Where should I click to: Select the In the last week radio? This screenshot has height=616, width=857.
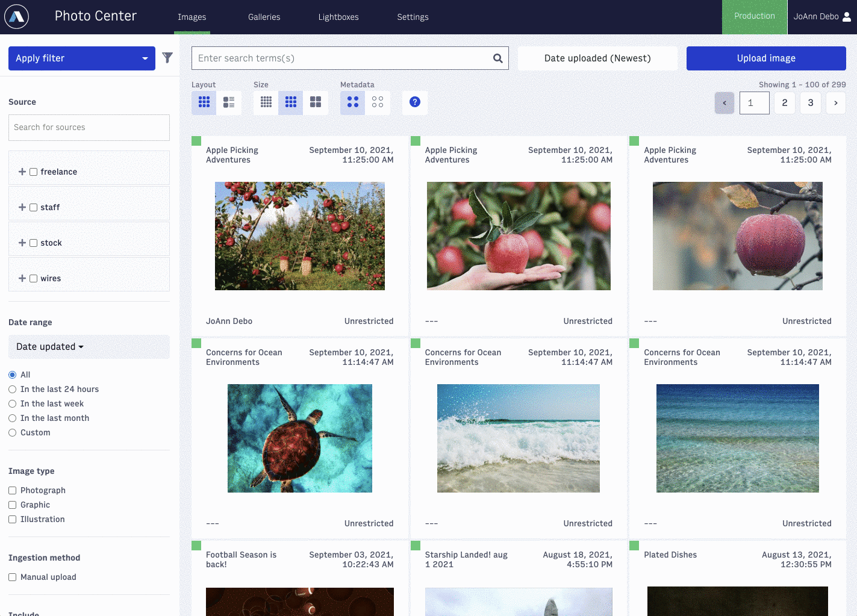pyautogui.click(x=12, y=403)
